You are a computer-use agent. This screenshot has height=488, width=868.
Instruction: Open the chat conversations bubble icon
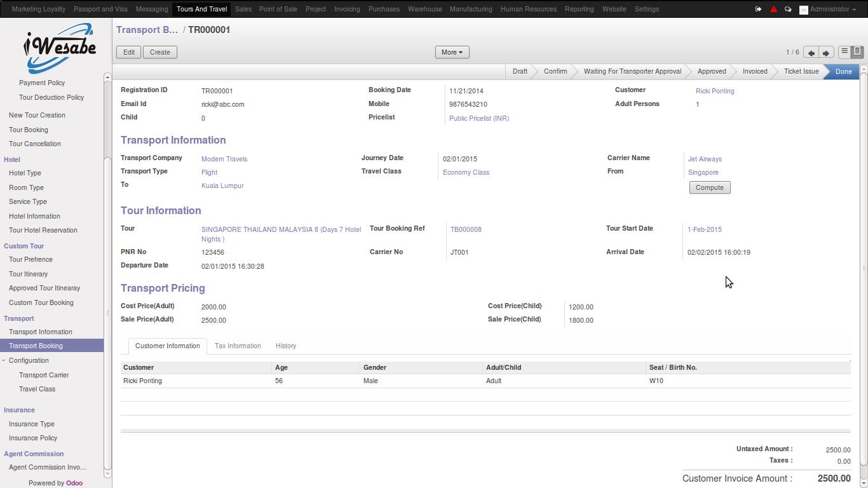point(788,10)
